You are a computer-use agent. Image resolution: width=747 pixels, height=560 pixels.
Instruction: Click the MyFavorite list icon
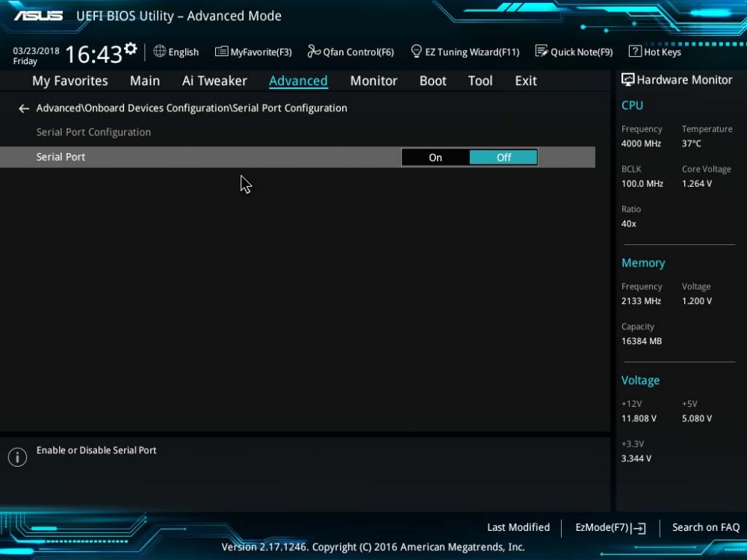(x=222, y=52)
